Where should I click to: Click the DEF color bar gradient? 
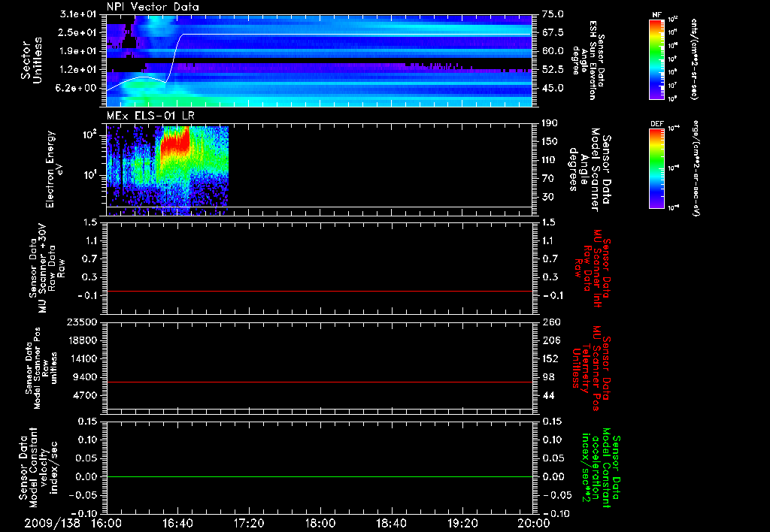pos(656,168)
